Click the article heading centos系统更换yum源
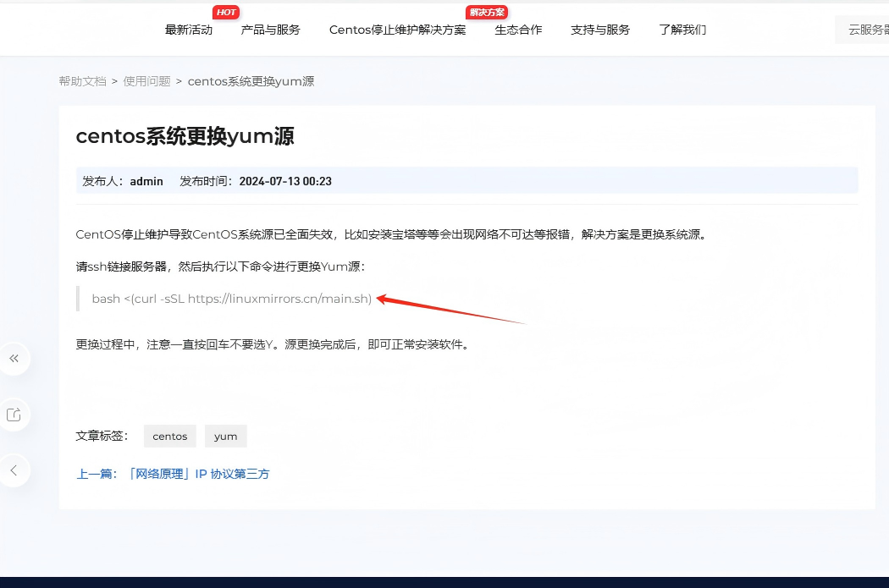Viewport: 889px width, 588px height. point(185,136)
